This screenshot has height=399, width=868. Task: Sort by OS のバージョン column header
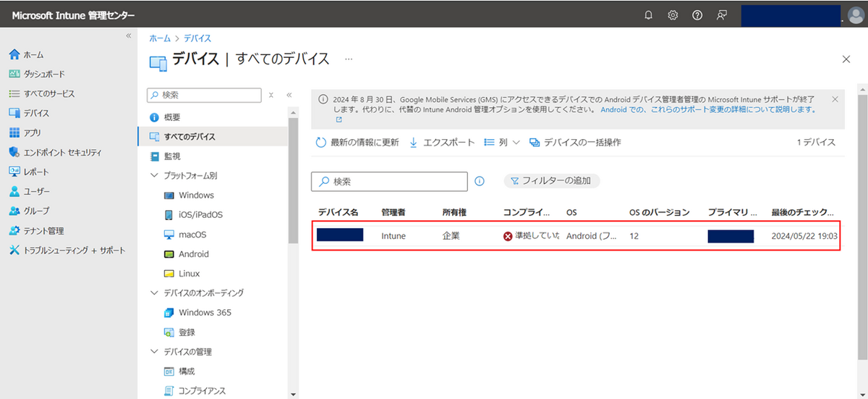pyautogui.click(x=660, y=212)
